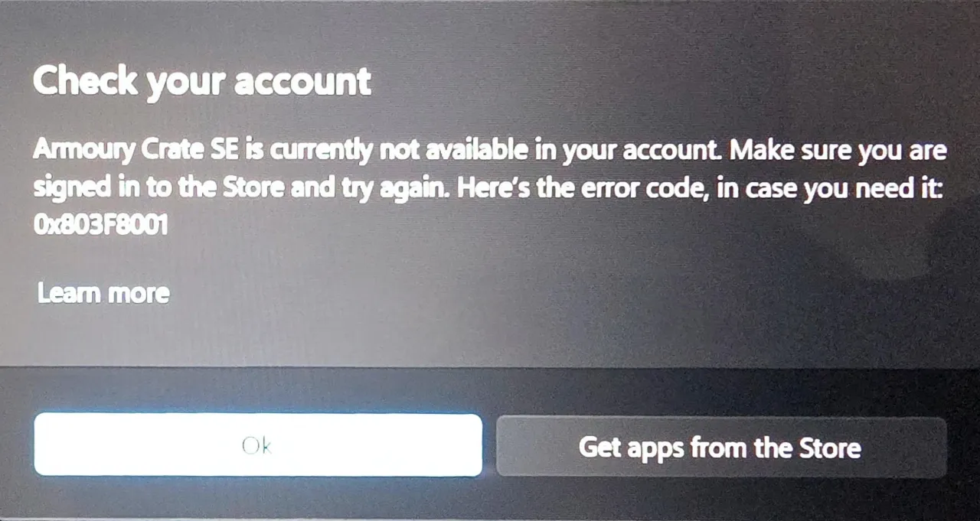Screen dimensions: 980x521
Task: Select the error code 0x803F8001 text
Action: pos(101,226)
